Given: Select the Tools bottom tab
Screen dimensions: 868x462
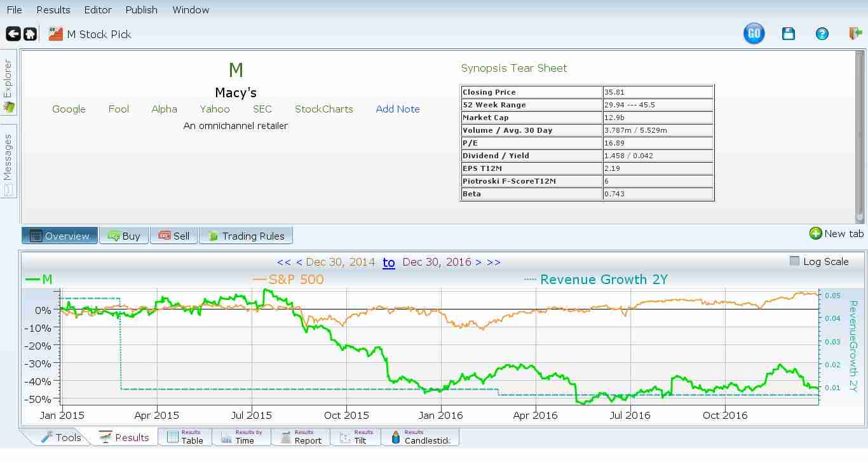Looking at the screenshot, I should [60, 437].
